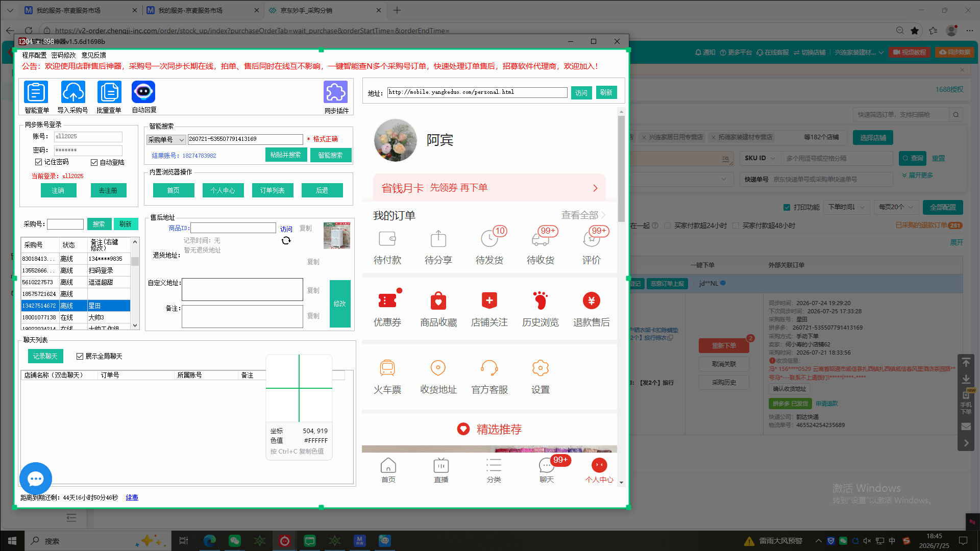980x551 pixels.
Task: Open the store account dropdown in browser header
Action: (859, 52)
